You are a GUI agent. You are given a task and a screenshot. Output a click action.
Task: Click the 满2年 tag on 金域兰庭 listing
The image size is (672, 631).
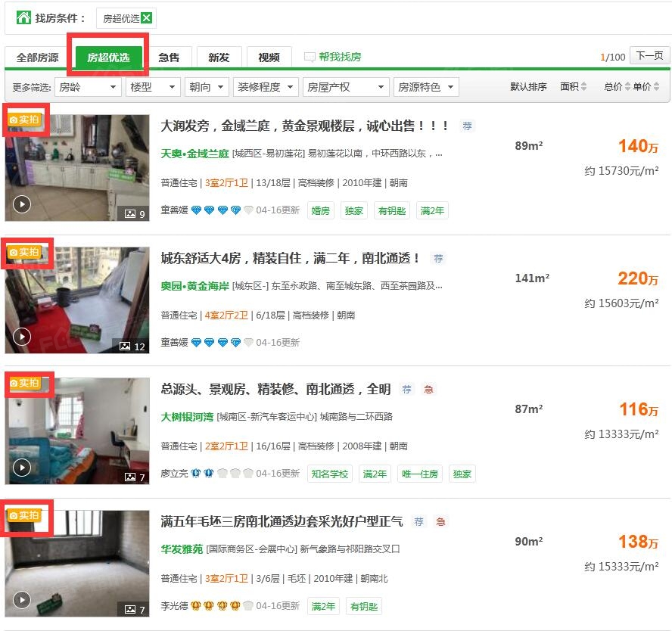pyautogui.click(x=432, y=210)
